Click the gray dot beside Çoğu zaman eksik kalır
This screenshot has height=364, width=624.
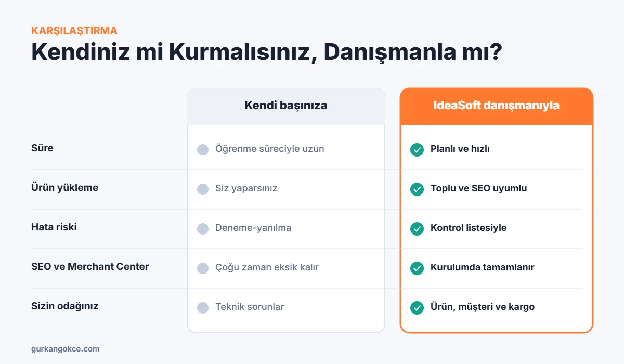point(203,268)
